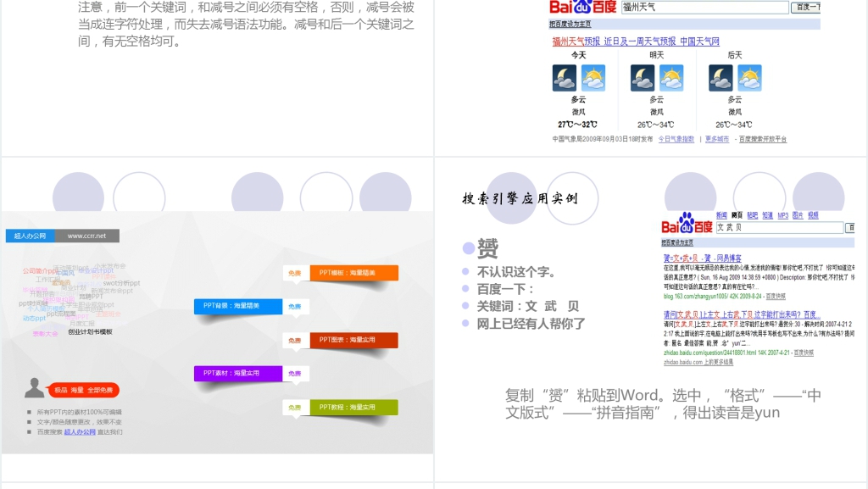Select the MP3 tab in Baidu

pos(782,215)
